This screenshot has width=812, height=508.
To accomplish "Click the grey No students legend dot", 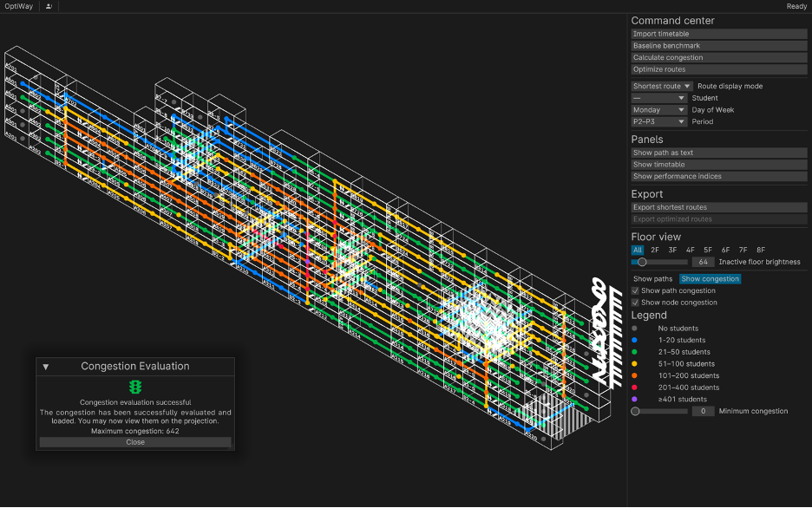I will [634, 329].
